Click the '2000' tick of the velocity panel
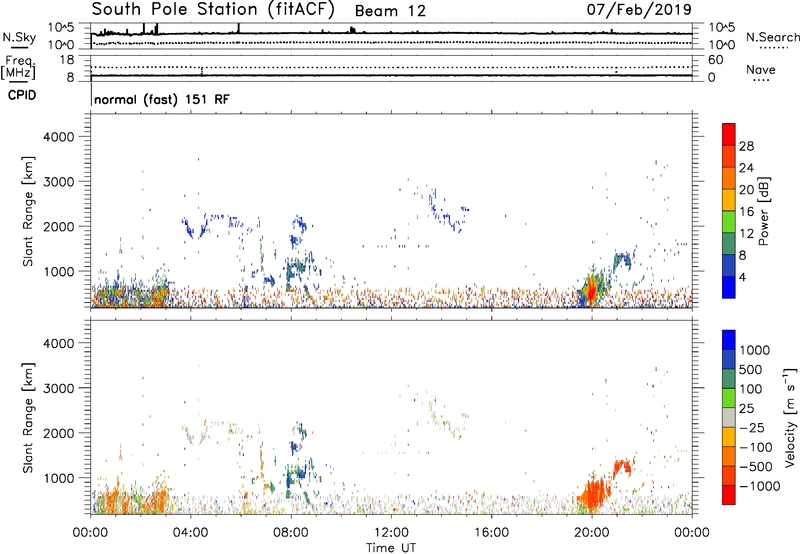The image size is (800, 554). (58, 433)
